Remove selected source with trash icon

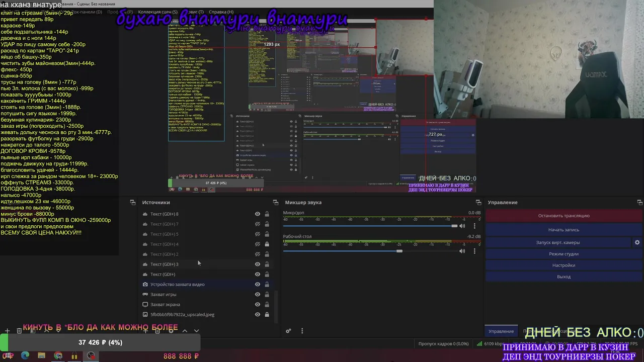(x=157, y=331)
